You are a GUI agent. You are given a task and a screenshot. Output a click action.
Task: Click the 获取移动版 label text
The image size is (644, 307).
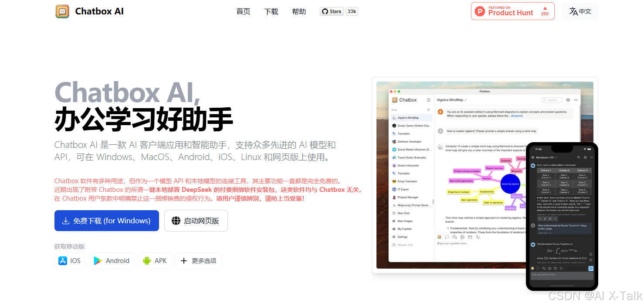(x=70, y=246)
